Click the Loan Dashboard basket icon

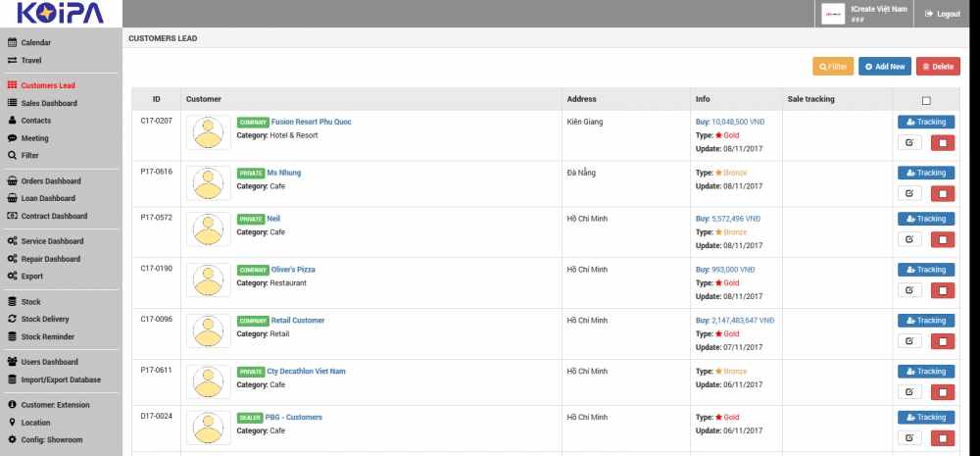tap(12, 198)
